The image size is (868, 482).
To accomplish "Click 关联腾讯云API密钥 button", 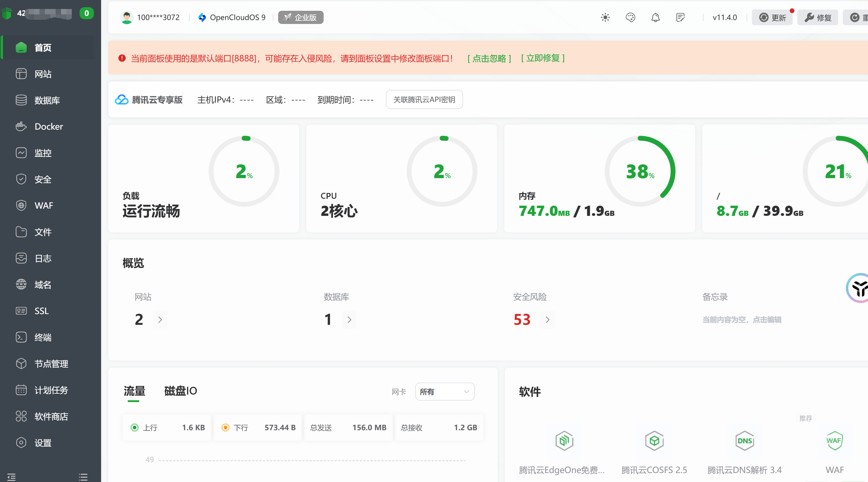I will point(424,99).
